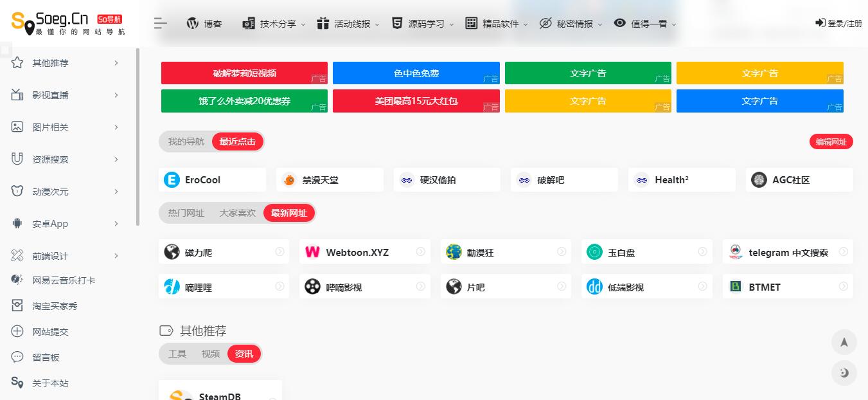
Task: Open the EroCool site card
Action: pos(212,180)
